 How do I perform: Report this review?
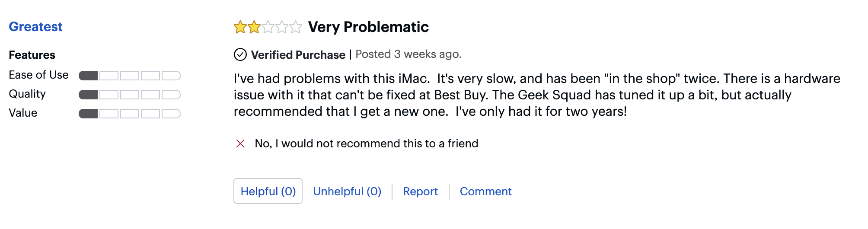(x=420, y=191)
